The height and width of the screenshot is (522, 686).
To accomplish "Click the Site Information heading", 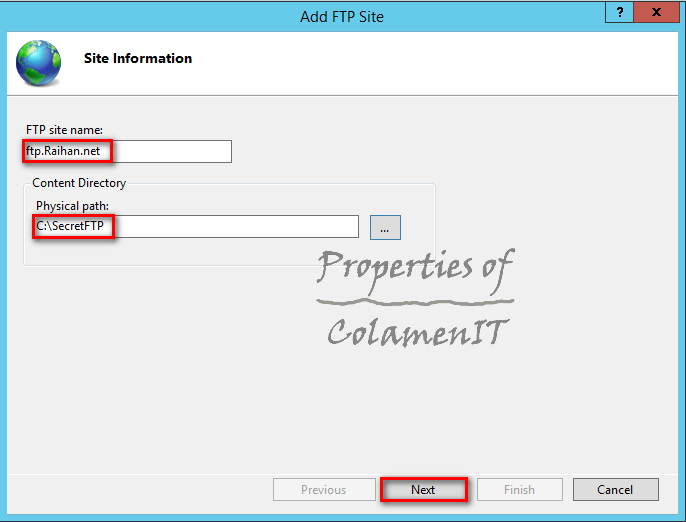I will tap(137, 59).
